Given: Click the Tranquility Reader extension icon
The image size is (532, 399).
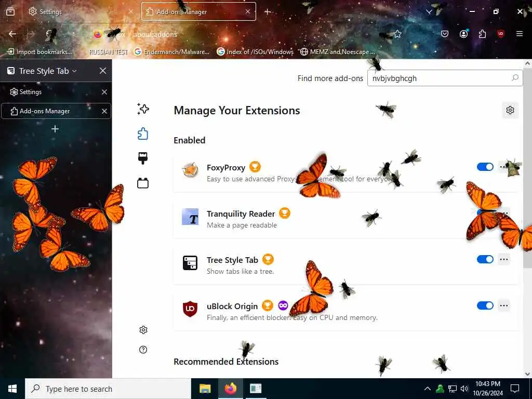Looking at the screenshot, I should coord(190,217).
